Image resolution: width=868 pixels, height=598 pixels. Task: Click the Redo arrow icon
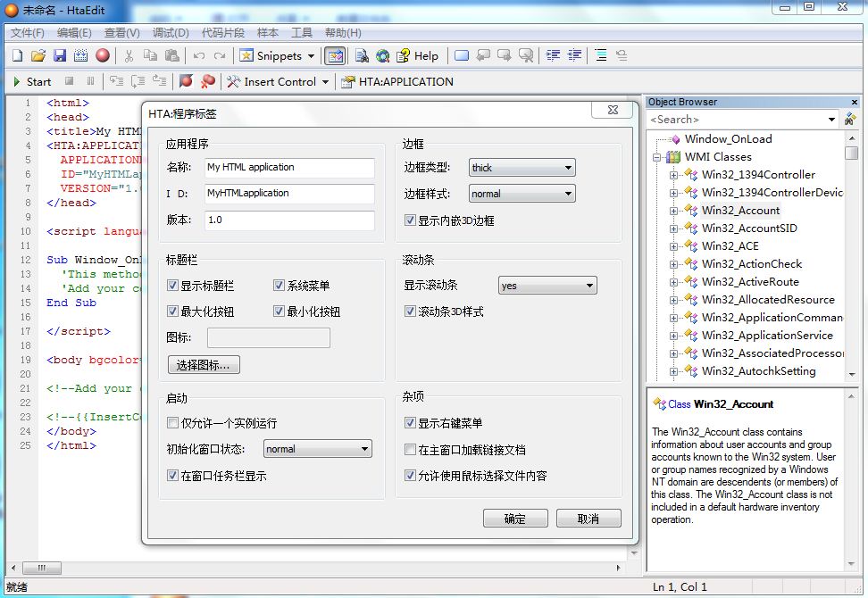coord(220,55)
